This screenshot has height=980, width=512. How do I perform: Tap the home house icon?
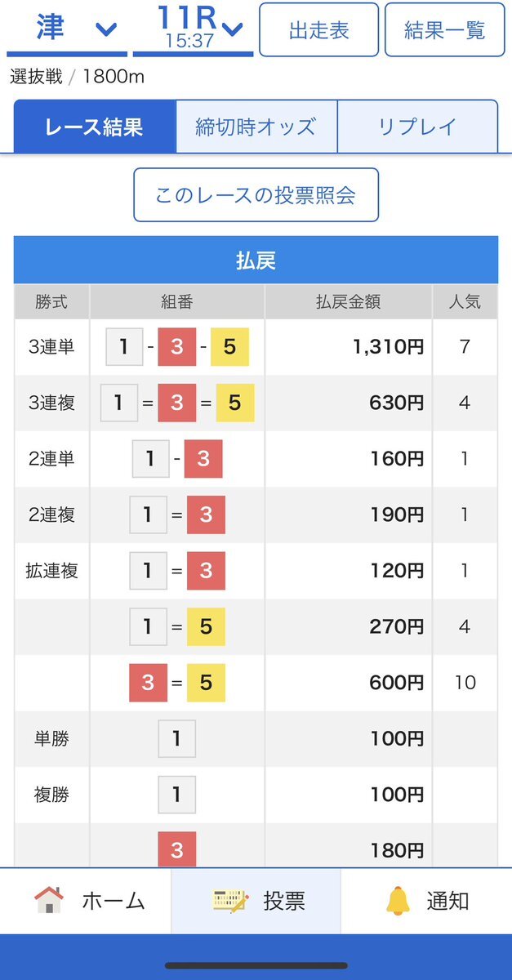(49, 900)
